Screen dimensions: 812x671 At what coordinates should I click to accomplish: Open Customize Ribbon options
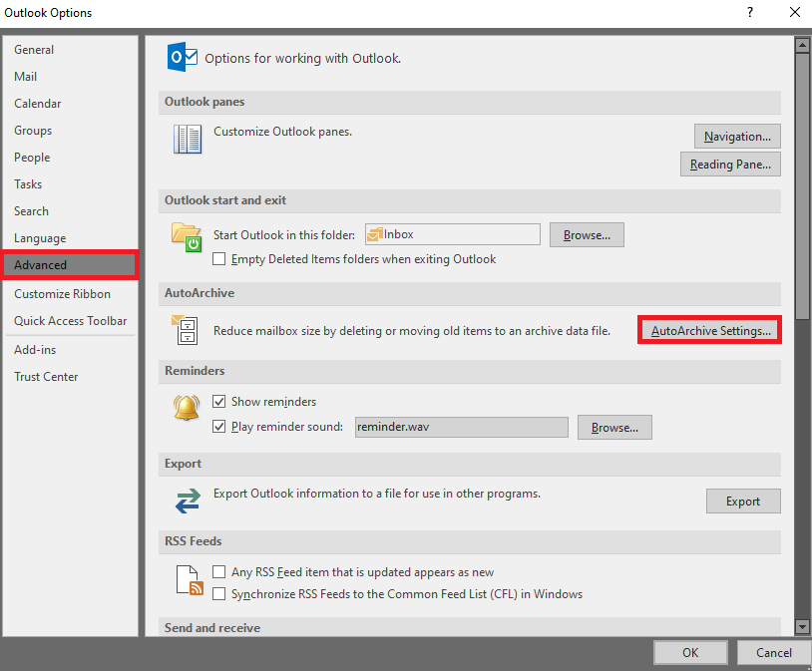point(70,294)
